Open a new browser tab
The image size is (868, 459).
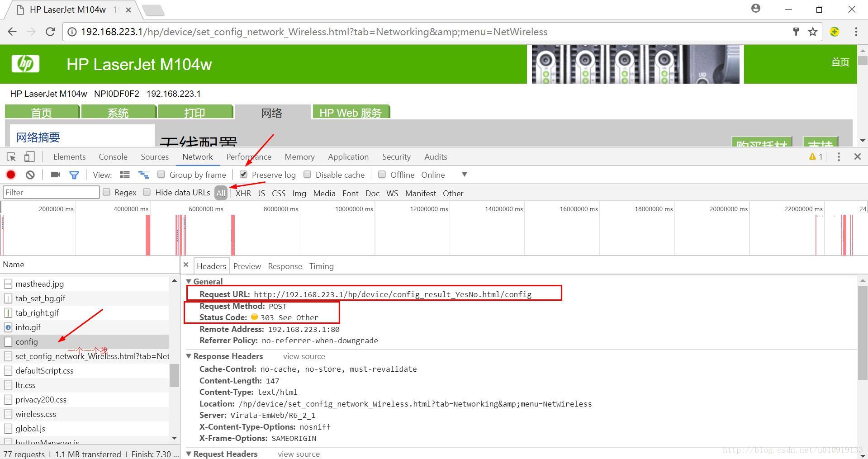153,10
